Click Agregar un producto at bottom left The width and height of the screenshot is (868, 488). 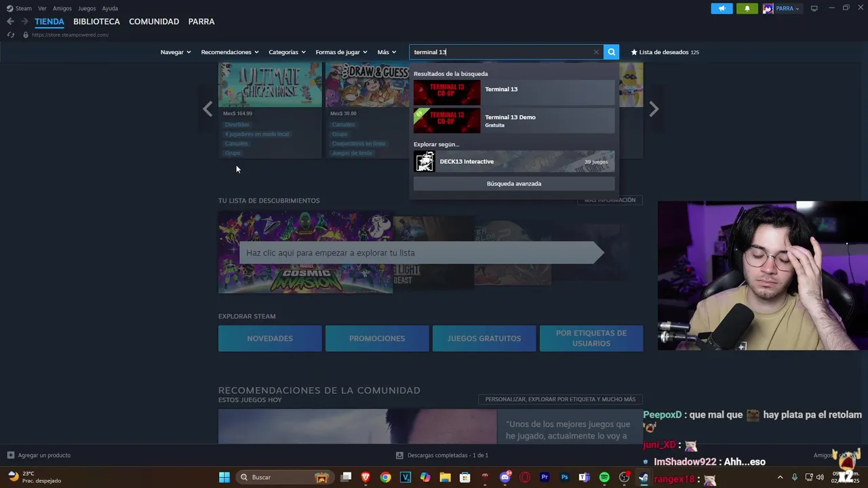pyautogui.click(x=39, y=455)
